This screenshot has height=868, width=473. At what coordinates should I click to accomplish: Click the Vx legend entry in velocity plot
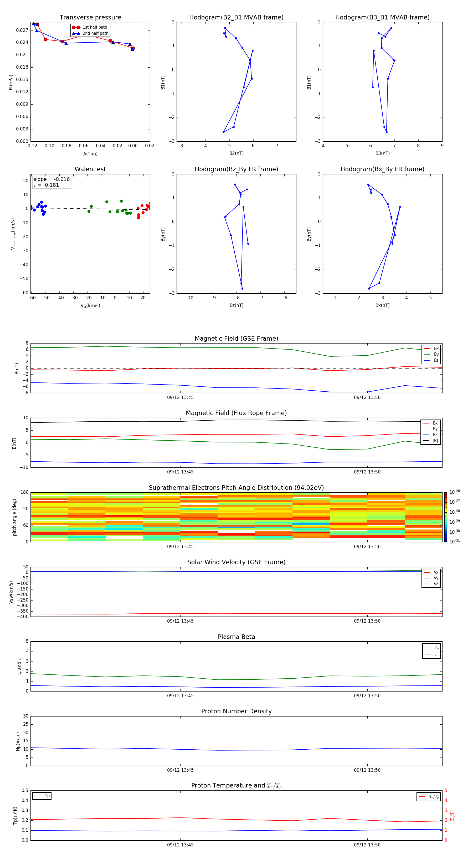click(431, 572)
